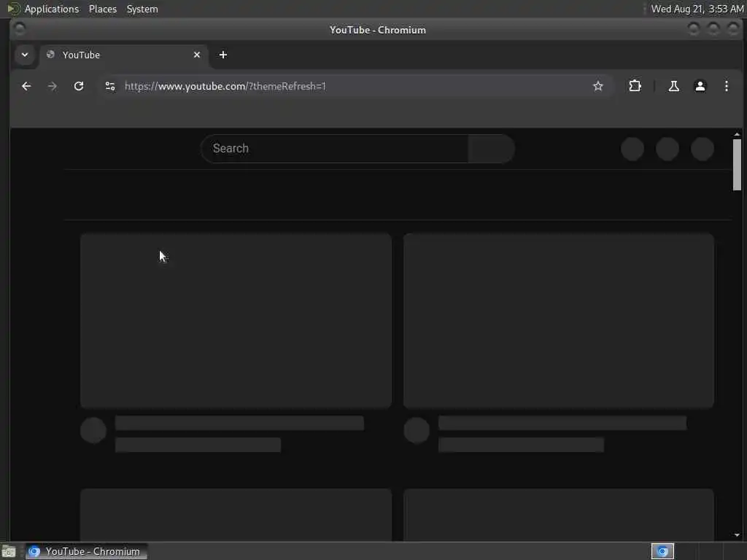
Task: Close the YouTube tab
Action: coord(197,55)
